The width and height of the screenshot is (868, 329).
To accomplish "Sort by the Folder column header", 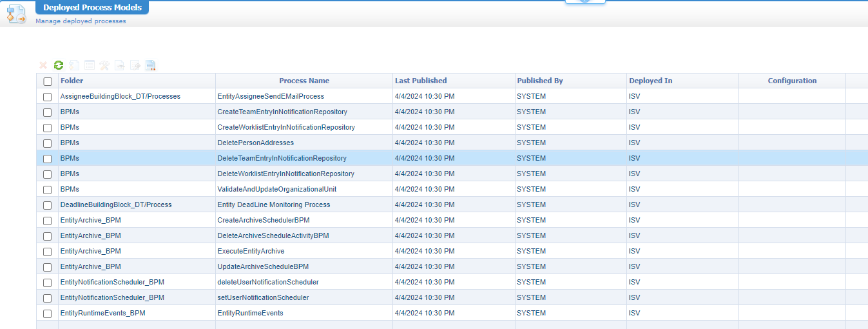I will tap(72, 81).
